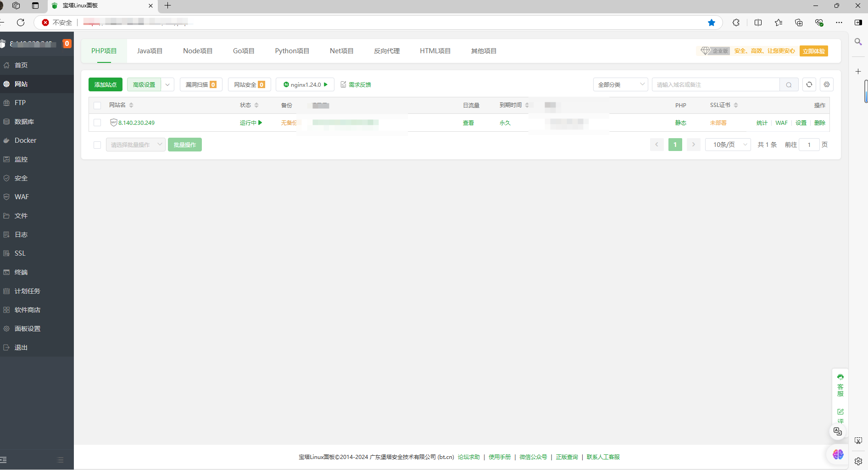Click the split screen icon in browser toolbar
The width and height of the screenshot is (868, 470).
(758, 22)
